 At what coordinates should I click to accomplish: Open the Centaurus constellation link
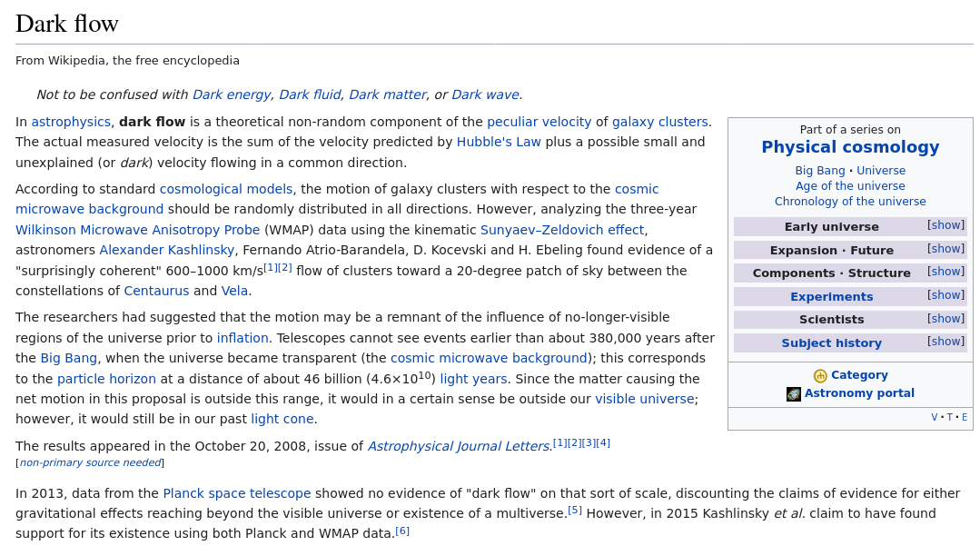click(156, 291)
